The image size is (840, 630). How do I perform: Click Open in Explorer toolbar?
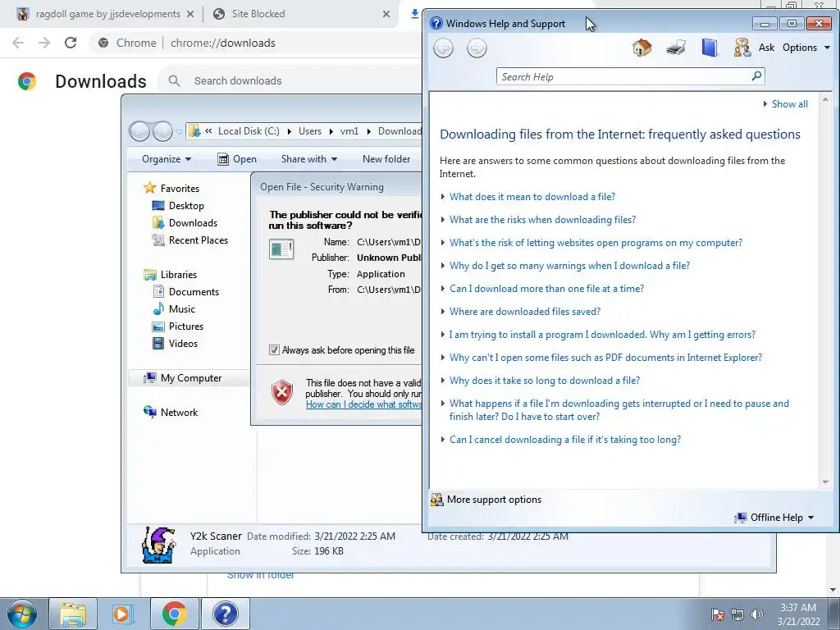pyautogui.click(x=237, y=159)
